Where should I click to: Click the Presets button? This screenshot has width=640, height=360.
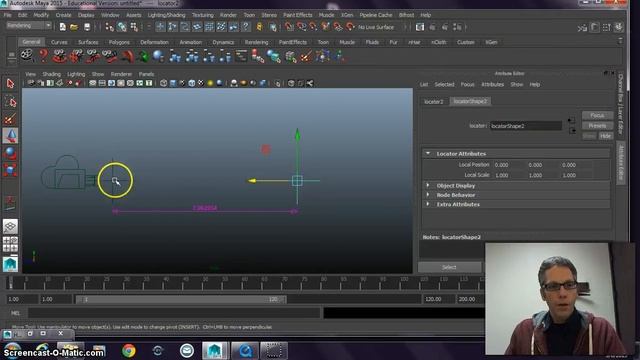point(597,126)
